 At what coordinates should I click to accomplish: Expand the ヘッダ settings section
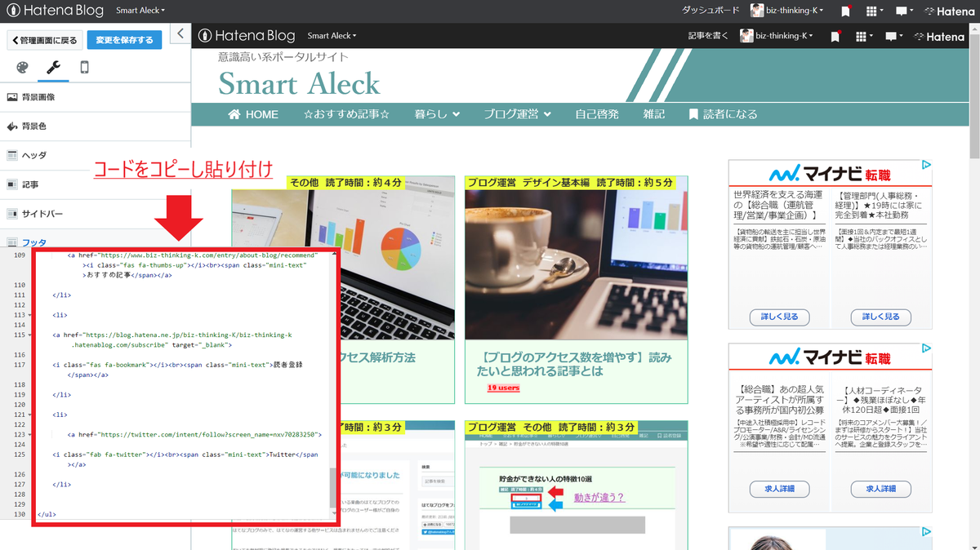click(96, 155)
